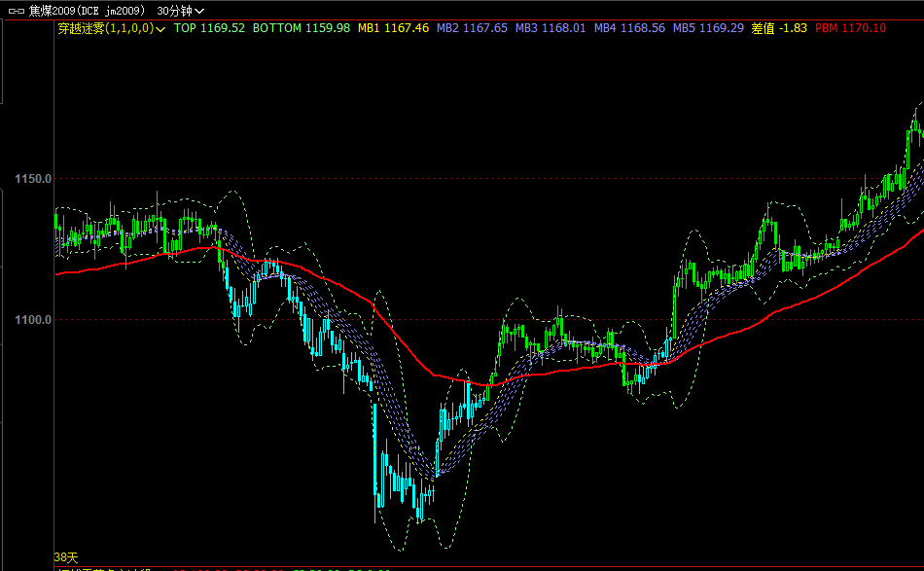924x571 pixels.
Task: Click the 1100.0 price axis label
Action: (32, 319)
